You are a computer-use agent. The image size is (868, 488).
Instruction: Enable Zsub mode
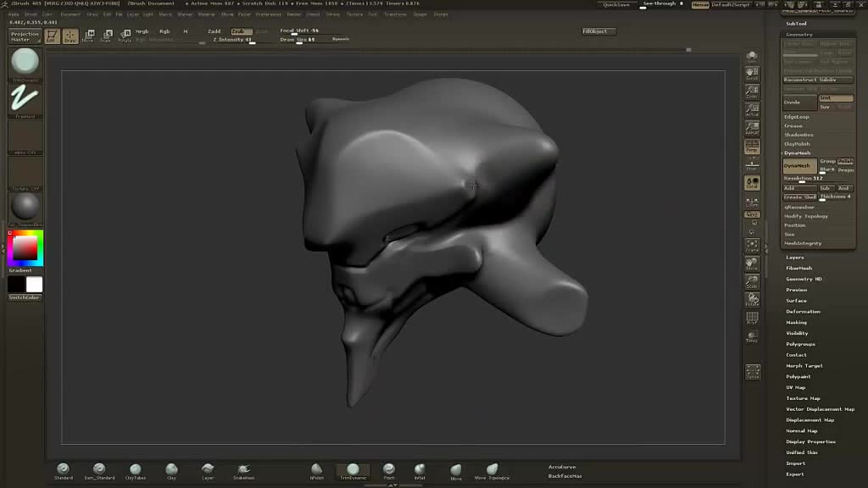tap(241, 31)
